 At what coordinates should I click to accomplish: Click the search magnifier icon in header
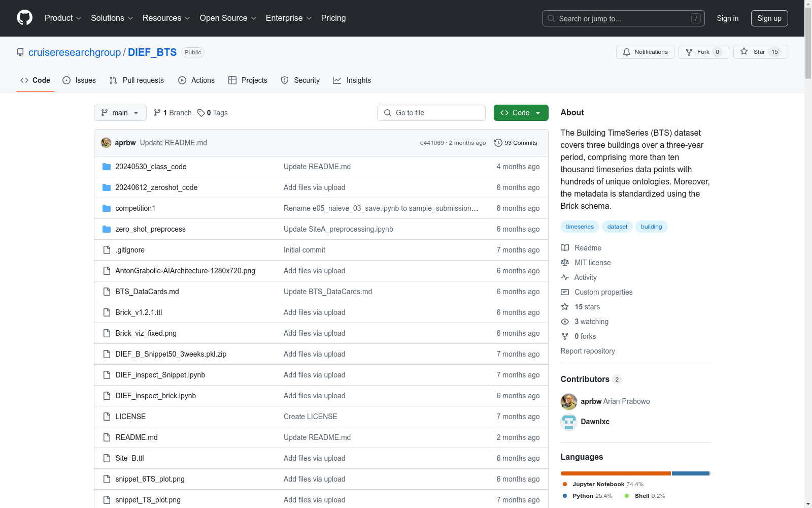coord(551,18)
